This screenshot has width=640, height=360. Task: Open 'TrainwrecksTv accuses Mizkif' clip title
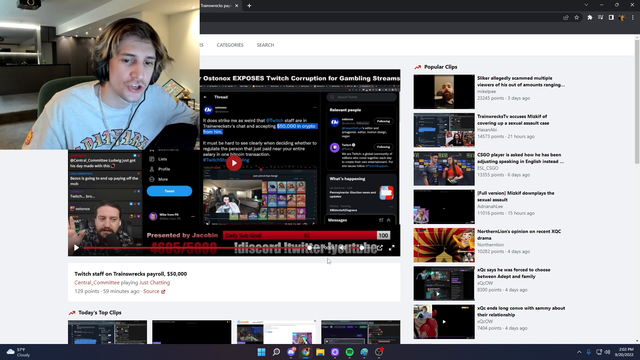point(513,120)
